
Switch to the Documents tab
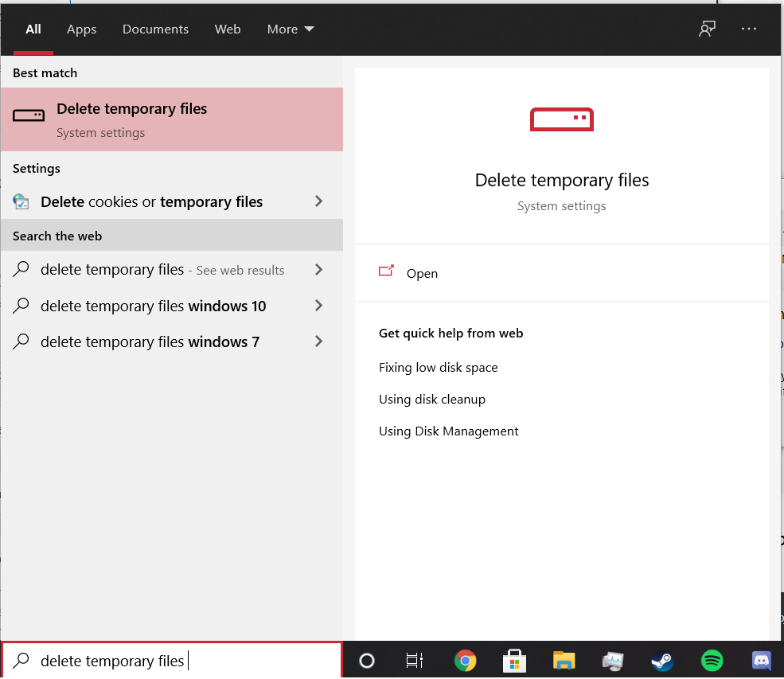tap(155, 29)
